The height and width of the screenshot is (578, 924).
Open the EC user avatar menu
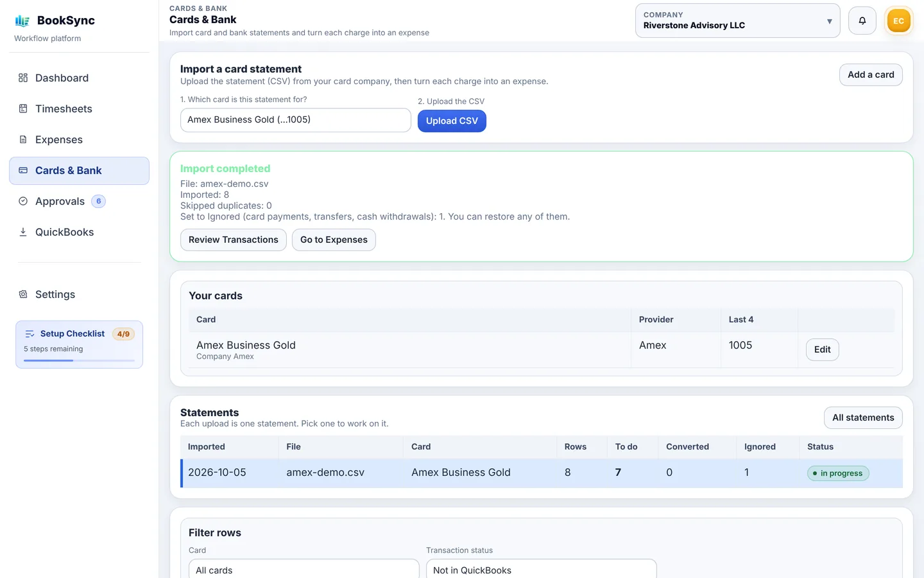[898, 21]
